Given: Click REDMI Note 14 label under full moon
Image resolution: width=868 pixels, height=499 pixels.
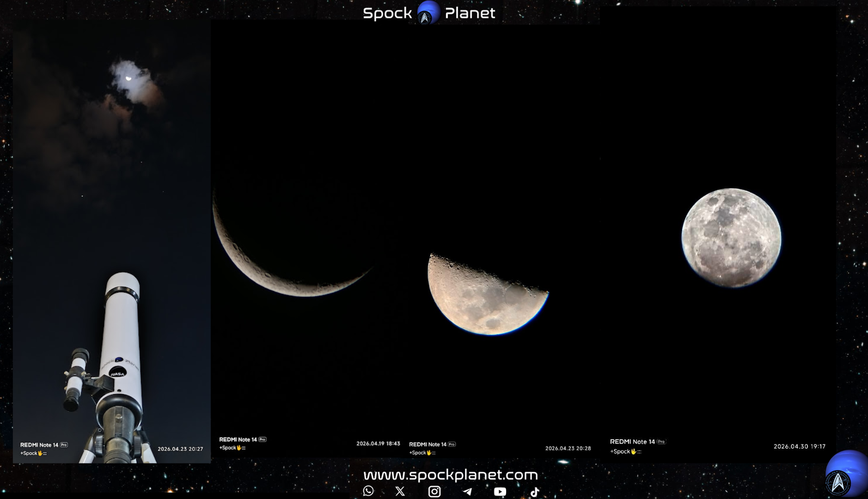Looking at the screenshot, I should 638,442.
